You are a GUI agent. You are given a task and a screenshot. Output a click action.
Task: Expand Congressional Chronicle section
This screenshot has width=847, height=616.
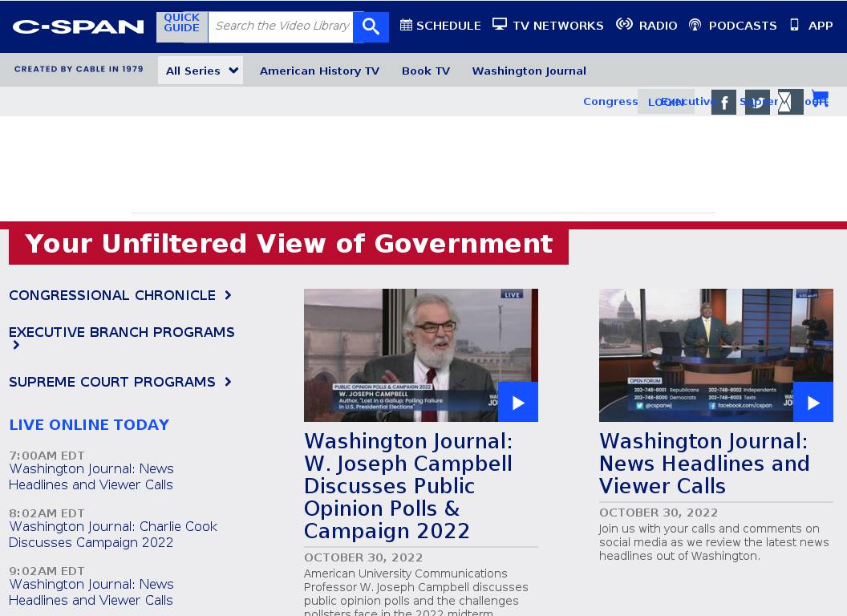[x=120, y=295]
